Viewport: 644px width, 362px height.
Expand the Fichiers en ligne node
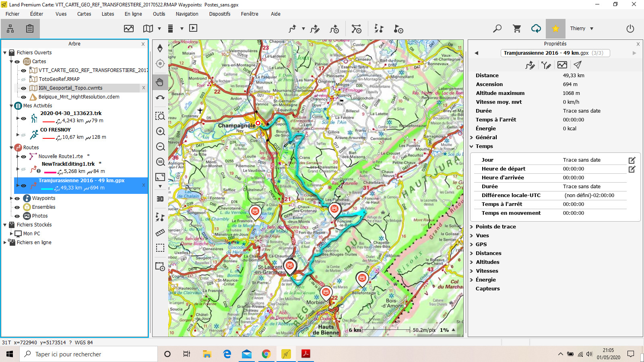pyautogui.click(x=5, y=242)
